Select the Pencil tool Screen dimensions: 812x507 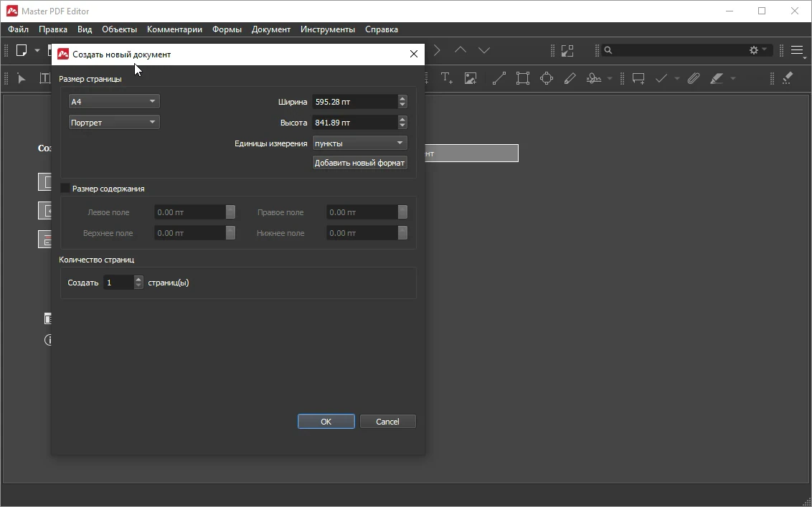point(570,79)
